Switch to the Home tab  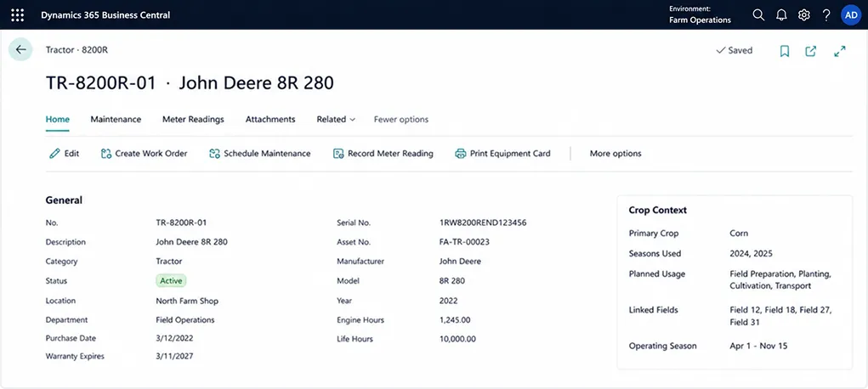pos(58,119)
